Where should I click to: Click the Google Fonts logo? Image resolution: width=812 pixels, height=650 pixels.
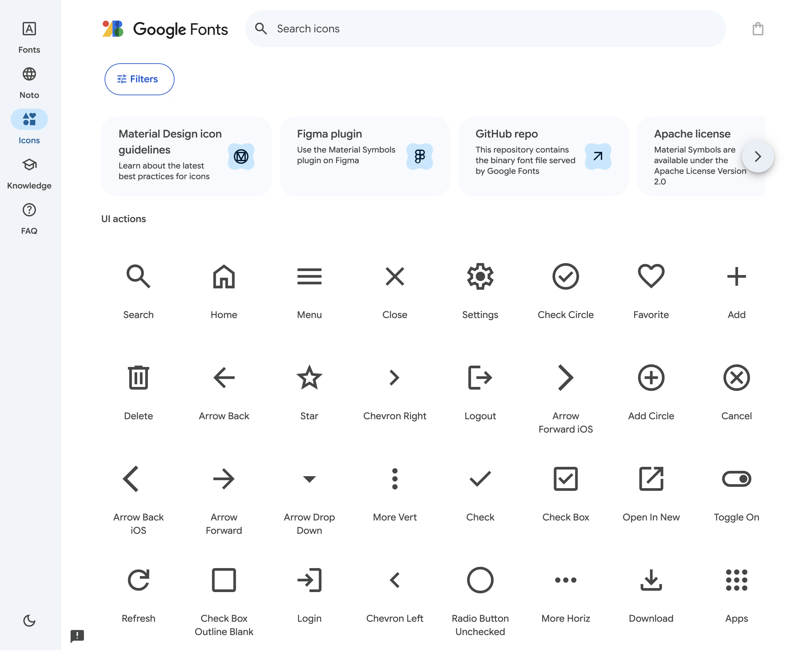pyautogui.click(x=165, y=29)
